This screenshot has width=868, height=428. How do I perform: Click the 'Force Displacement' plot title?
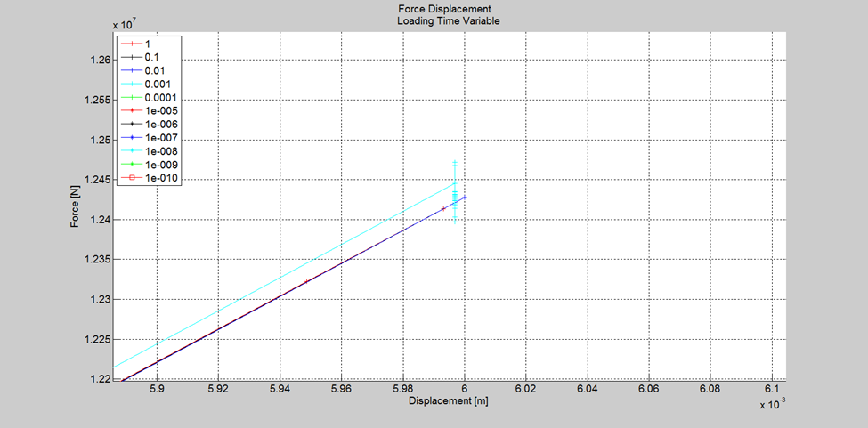(448, 10)
